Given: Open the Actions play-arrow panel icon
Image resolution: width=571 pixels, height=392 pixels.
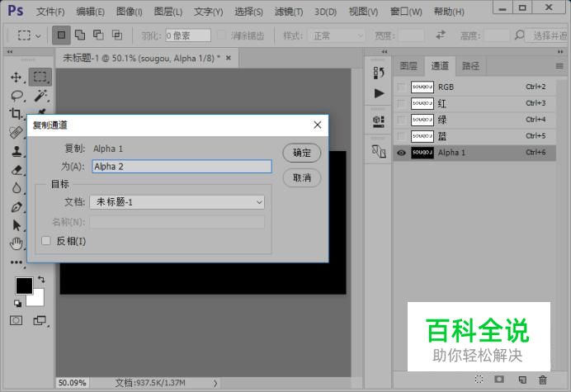Looking at the screenshot, I should click(x=379, y=93).
